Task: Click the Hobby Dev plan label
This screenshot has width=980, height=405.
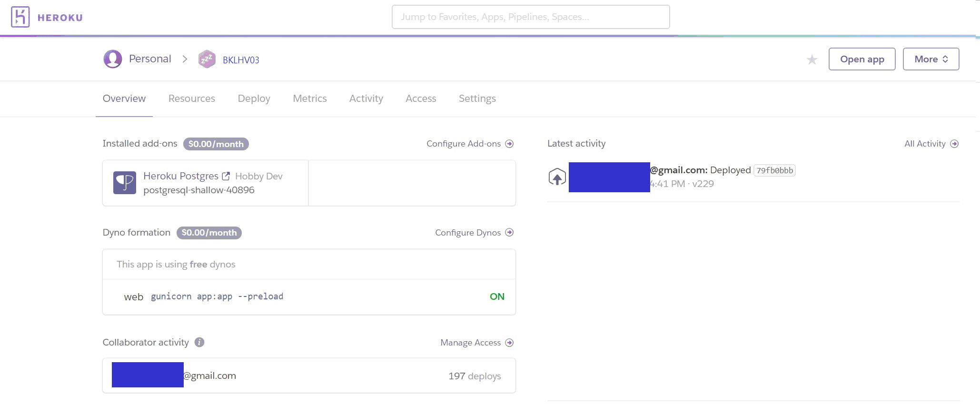Action: click(259, 176)
